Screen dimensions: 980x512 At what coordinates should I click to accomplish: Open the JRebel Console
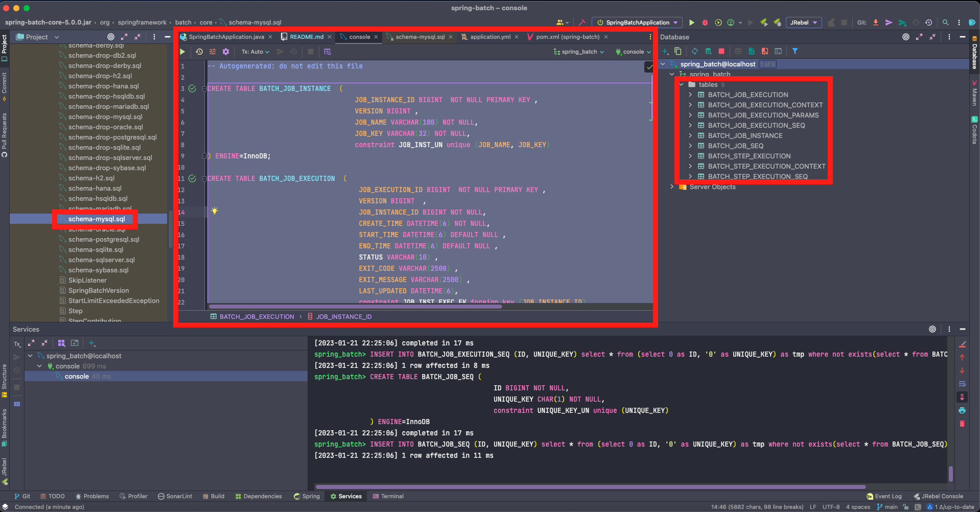[x=938, y=496]
